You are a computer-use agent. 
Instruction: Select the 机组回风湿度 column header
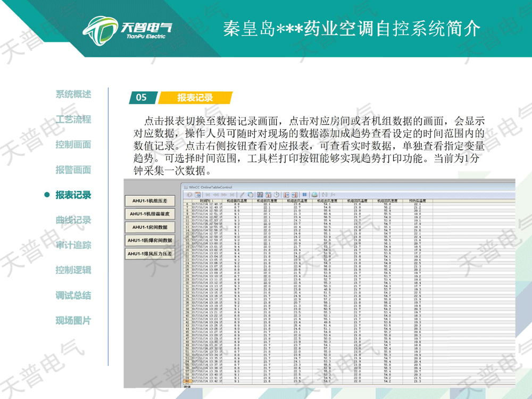tap(387, 201)
